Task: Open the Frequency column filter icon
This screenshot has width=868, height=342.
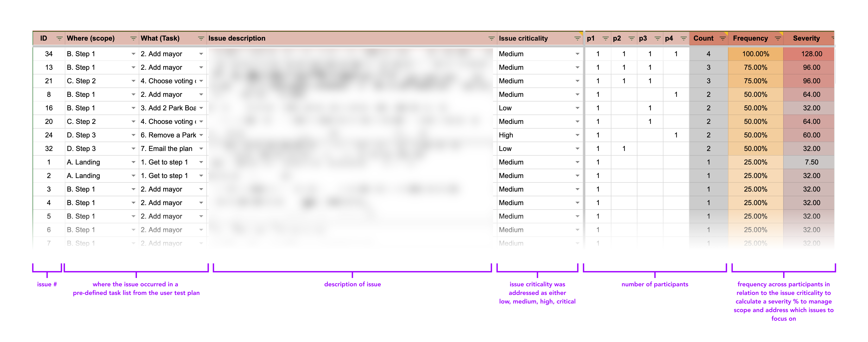Action: pyautogui.click(x=778, y=39)
